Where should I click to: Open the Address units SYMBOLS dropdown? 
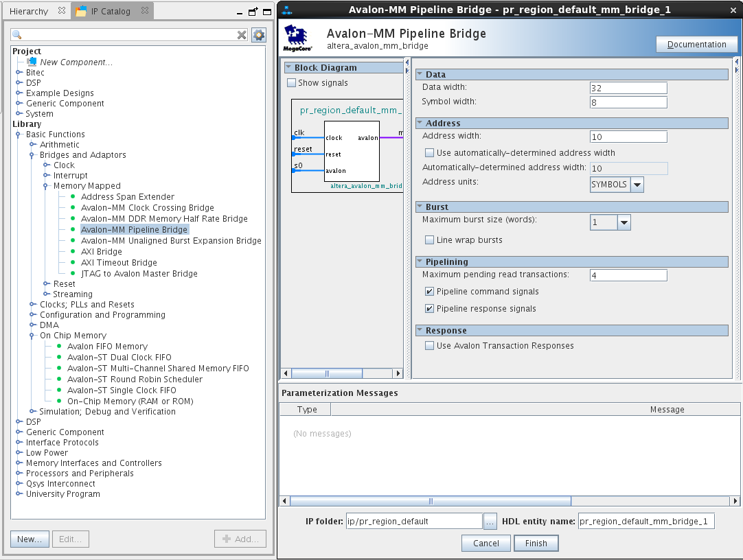pyautogui.click(x=637, y=185)
